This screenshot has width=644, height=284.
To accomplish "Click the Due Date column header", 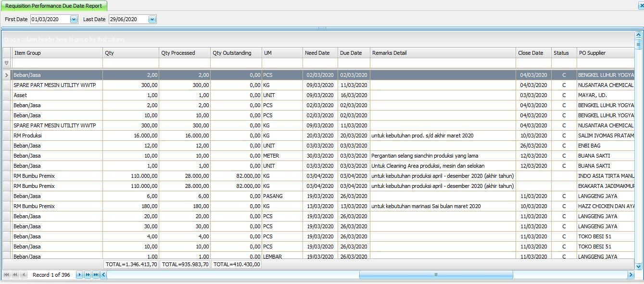I will point(354,53).
